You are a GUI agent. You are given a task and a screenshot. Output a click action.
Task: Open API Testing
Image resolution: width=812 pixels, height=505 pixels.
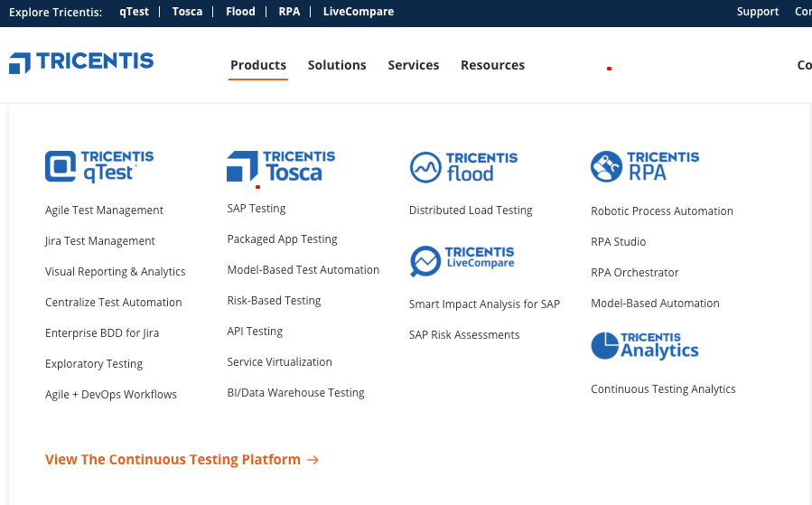255,332
